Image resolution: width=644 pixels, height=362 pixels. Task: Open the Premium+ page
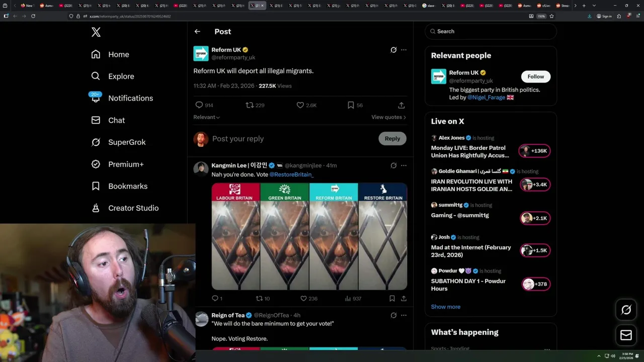click(x=117, y=164)
